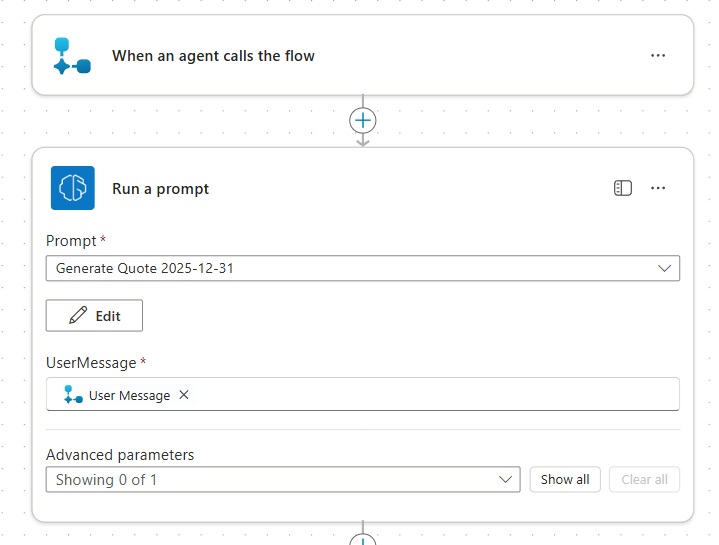Expand the Prompt dropdown chevron

664,269
